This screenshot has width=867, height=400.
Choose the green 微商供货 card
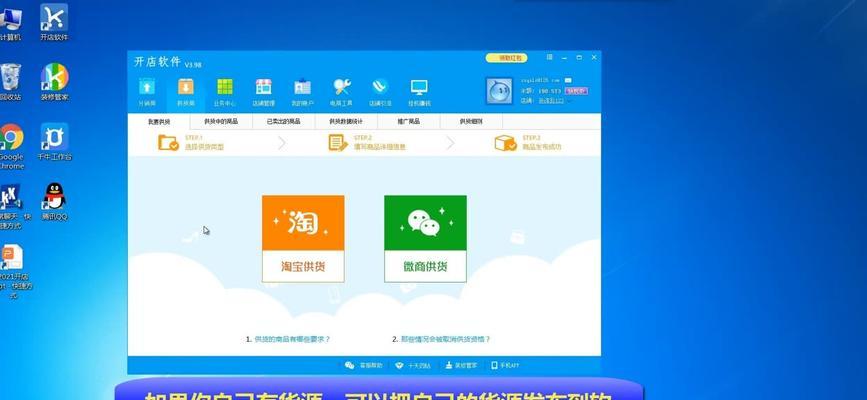425,238
